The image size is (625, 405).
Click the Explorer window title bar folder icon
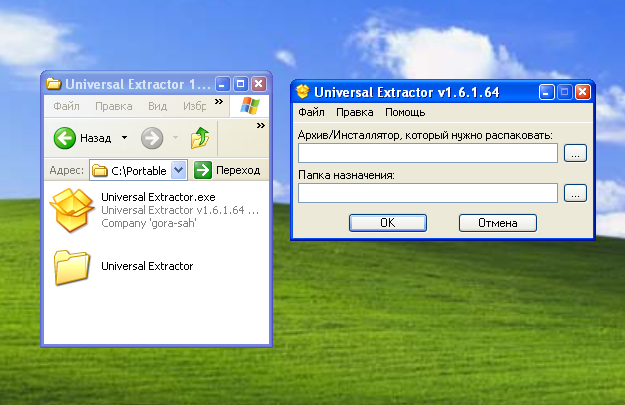click(54, 84)
